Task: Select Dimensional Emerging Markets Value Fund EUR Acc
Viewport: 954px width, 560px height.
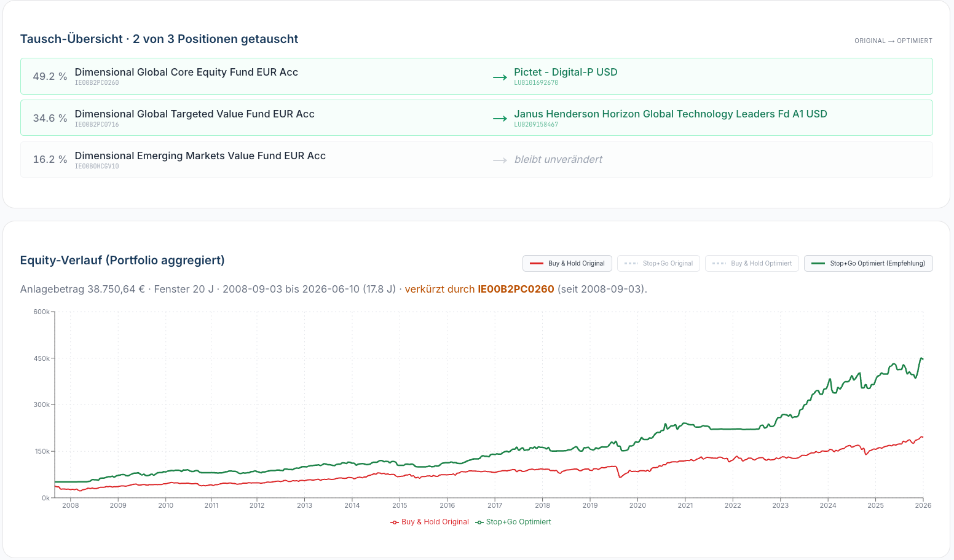Action: tap(200, 156)
